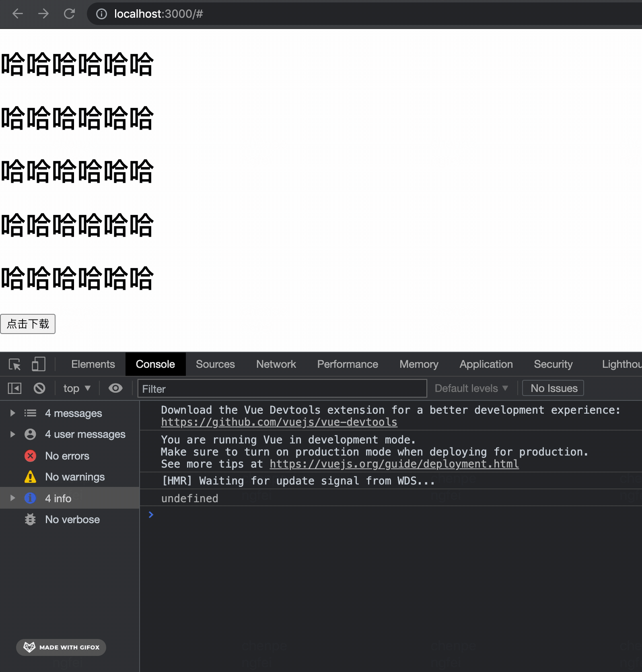Switch to the Performance tab
Viewport: 642px width, 672px height.
click(x=348, y=364)
